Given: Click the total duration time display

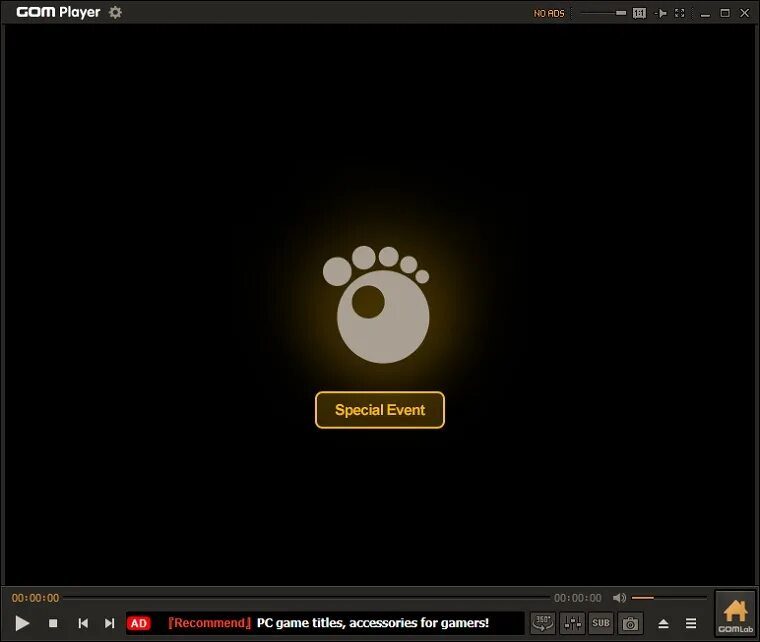Looking at the screenshot, I should click(x=578, y=598).
